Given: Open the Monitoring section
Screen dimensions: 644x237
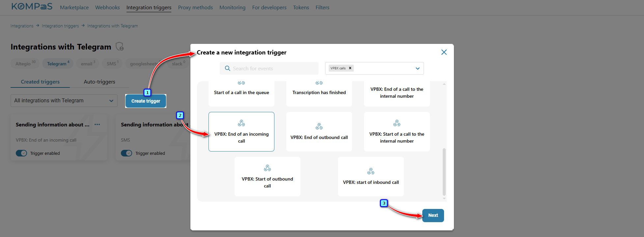Looking at the screenshot, I should (x=233, y=7).
